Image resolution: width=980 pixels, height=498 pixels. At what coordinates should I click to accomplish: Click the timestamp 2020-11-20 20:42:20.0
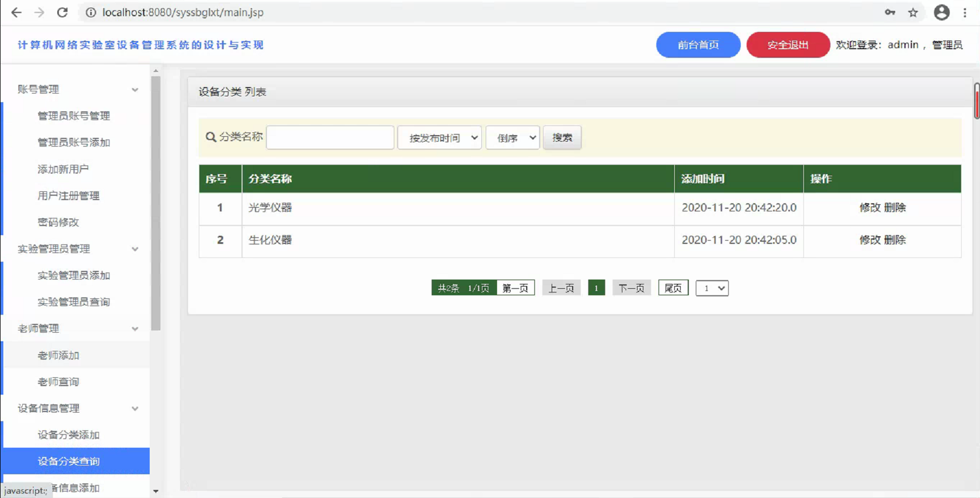[x=739, y=208]
